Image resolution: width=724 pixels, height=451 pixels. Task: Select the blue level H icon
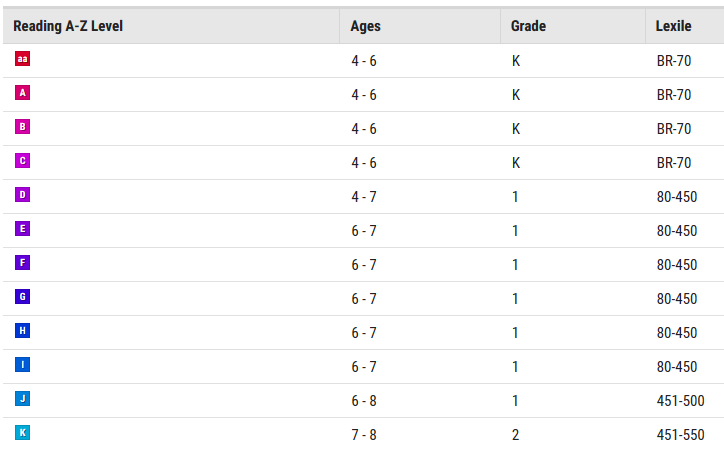point(23,331)
